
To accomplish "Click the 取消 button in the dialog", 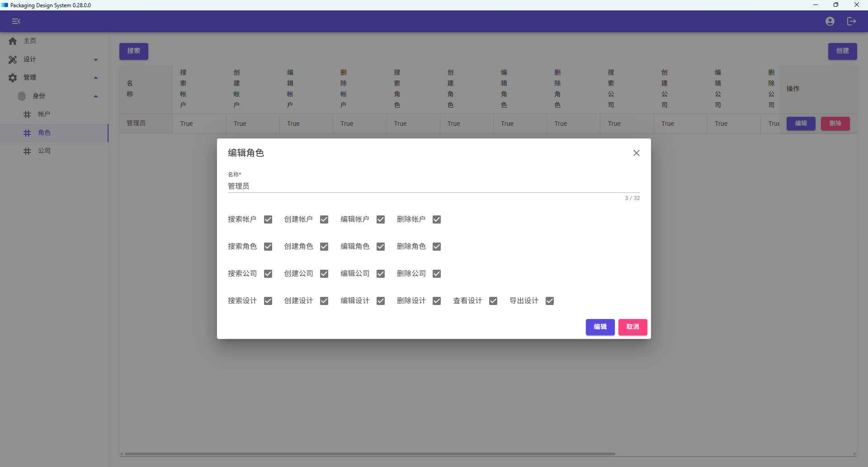I will pos(632,327).
